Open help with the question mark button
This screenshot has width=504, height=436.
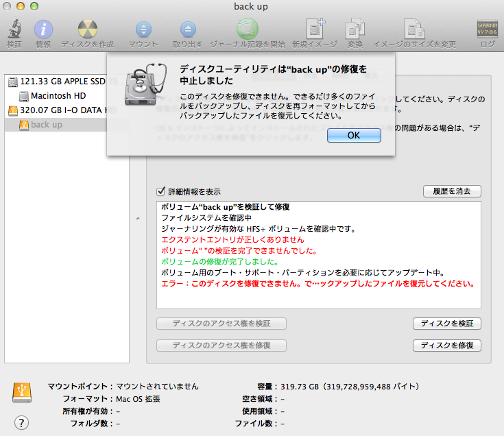(21, 422)
